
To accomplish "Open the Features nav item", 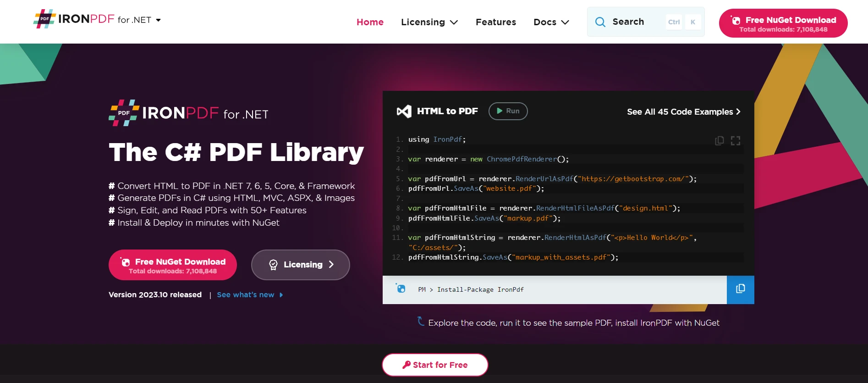I will coord(496,22).
